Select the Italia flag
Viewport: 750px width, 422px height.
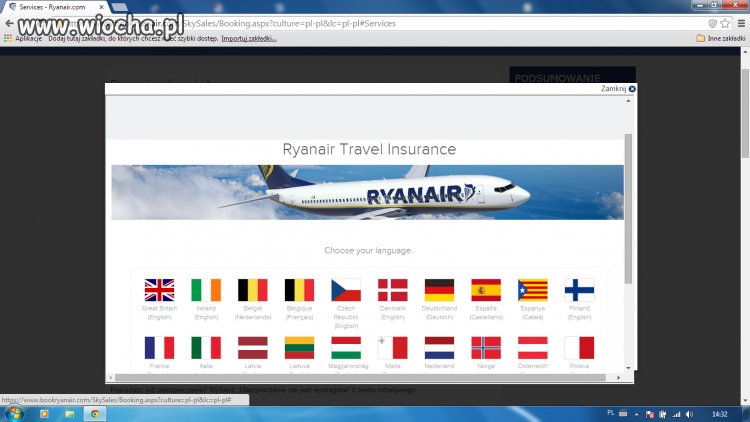[x=206, y=348]
